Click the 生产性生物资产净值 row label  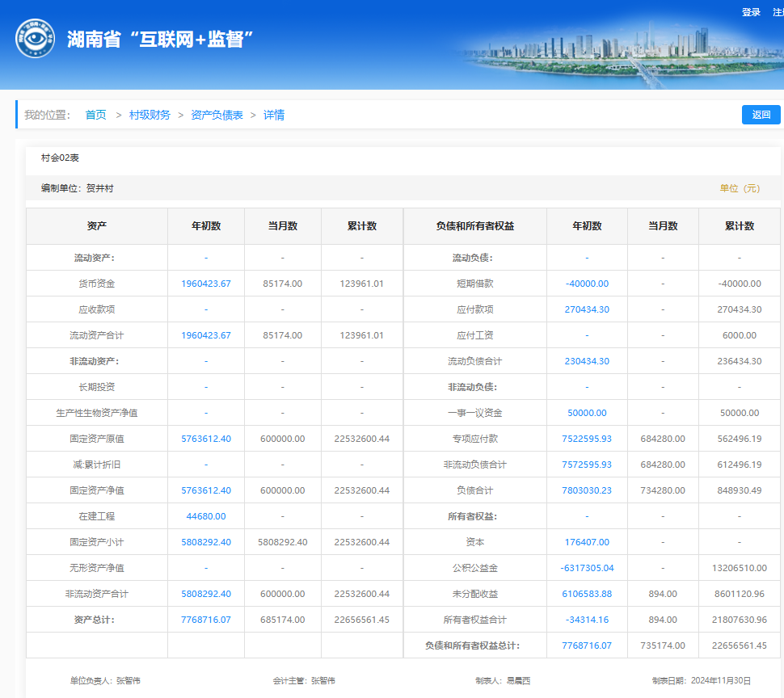(97, 413)
